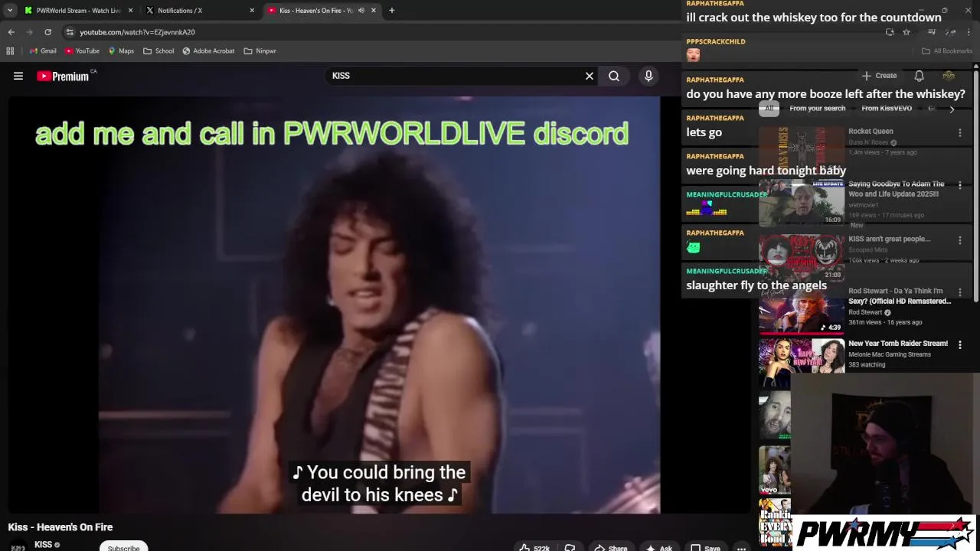Open the tab search dropdown arrow
980x551 pixels.
pyautogui.click(x=10, y=11)
